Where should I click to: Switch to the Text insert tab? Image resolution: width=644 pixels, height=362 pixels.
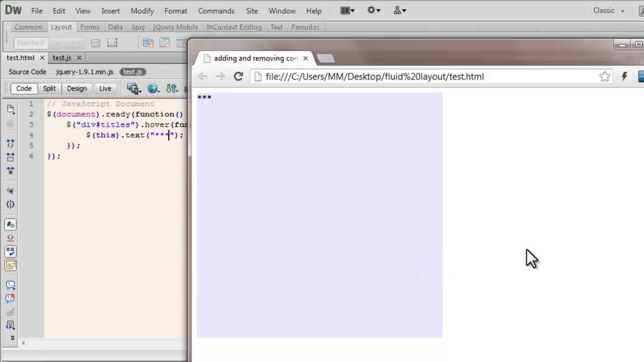pos(277,27)
